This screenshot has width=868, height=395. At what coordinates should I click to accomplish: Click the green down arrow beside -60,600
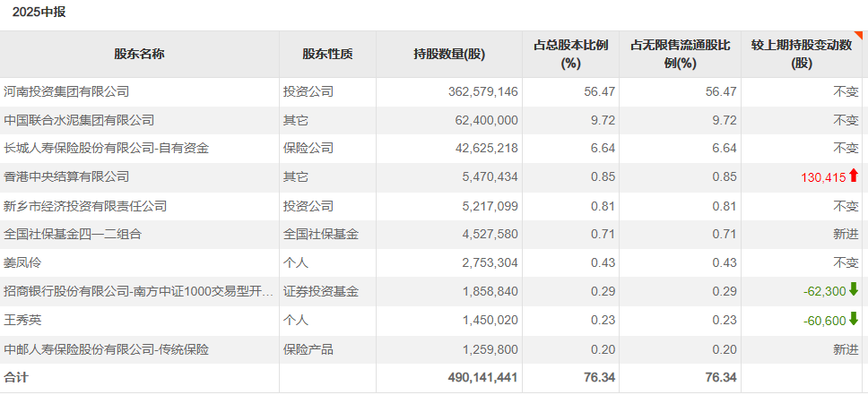(x=853, y=319)
